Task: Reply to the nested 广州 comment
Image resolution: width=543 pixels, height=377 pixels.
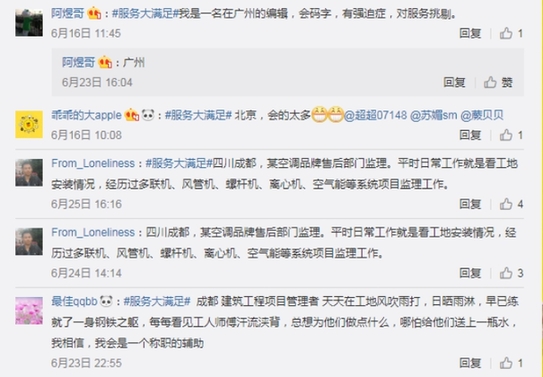Action: 454,82
